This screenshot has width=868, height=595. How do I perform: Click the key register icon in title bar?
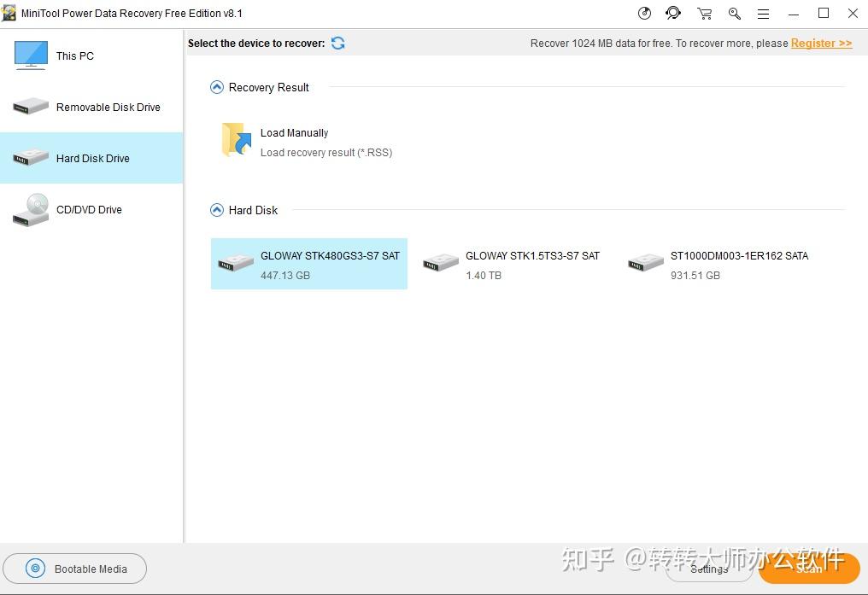(735, 14)
